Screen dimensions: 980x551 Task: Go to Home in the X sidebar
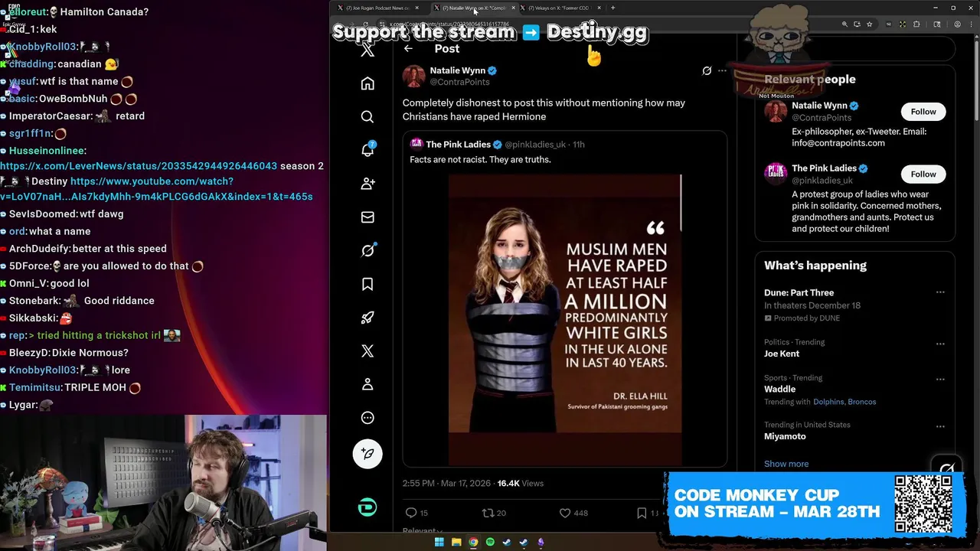pyautogui.click(x=367, y=83)
